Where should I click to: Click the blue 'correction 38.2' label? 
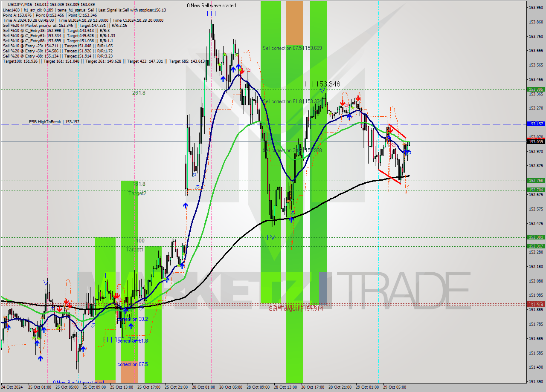click(133, 319)
